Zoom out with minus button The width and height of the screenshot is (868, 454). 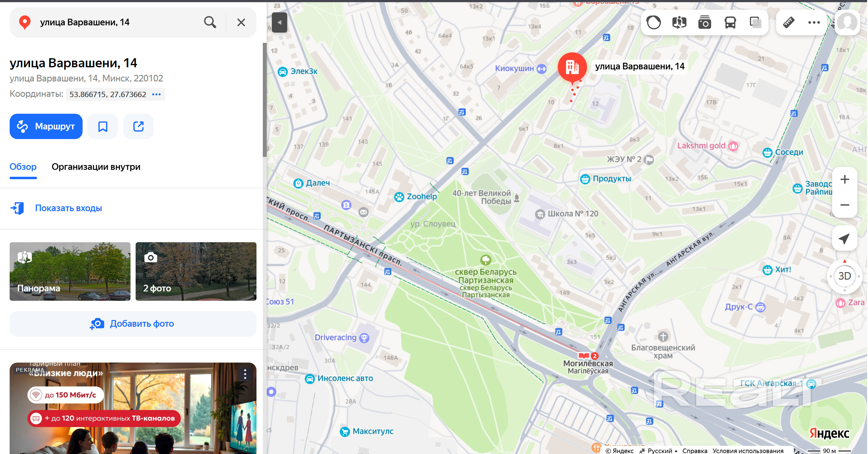point(844,205)
